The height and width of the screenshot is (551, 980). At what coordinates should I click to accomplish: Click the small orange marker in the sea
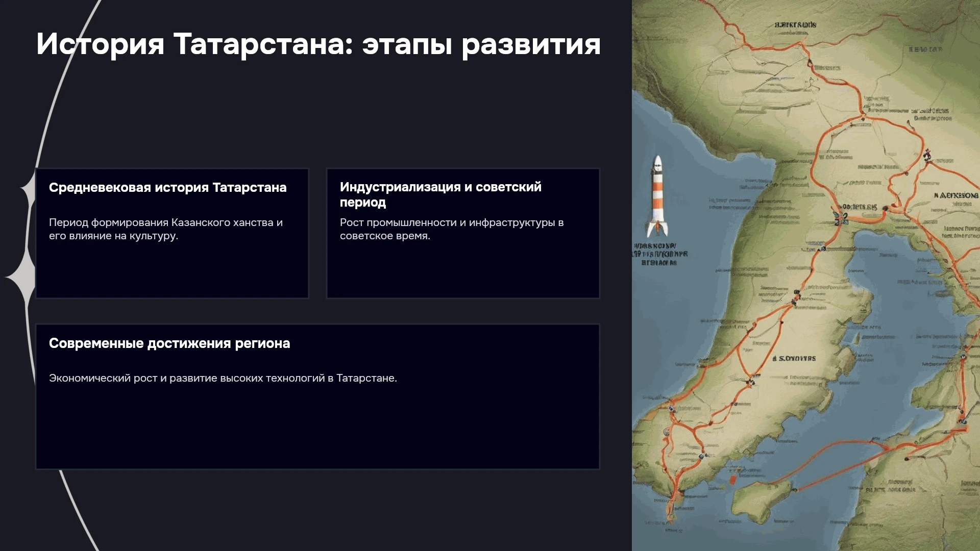click(733, 479)
